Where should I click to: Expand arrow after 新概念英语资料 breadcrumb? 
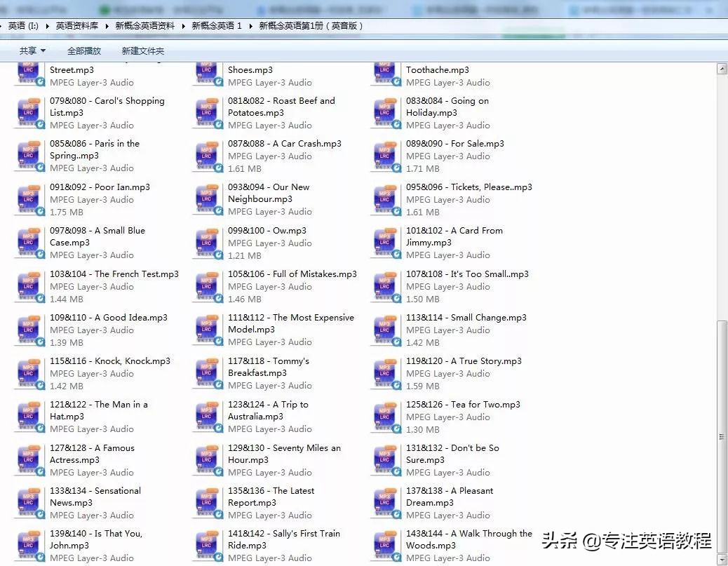(x=183, y=26)
